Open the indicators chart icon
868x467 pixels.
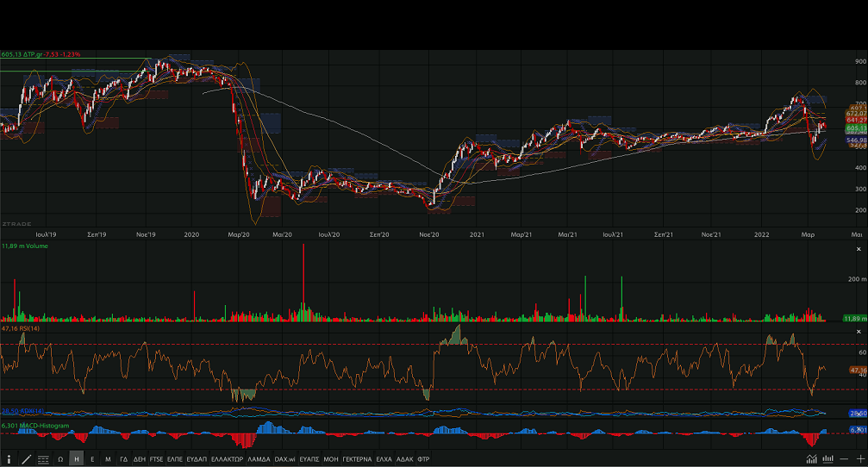810,458
